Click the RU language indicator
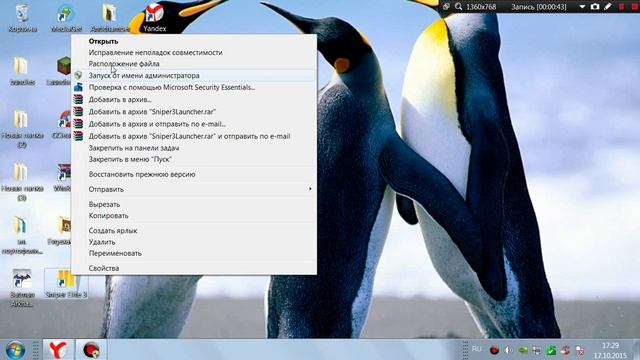The height and width of the screenshot is (360, 640). [476, 349]
